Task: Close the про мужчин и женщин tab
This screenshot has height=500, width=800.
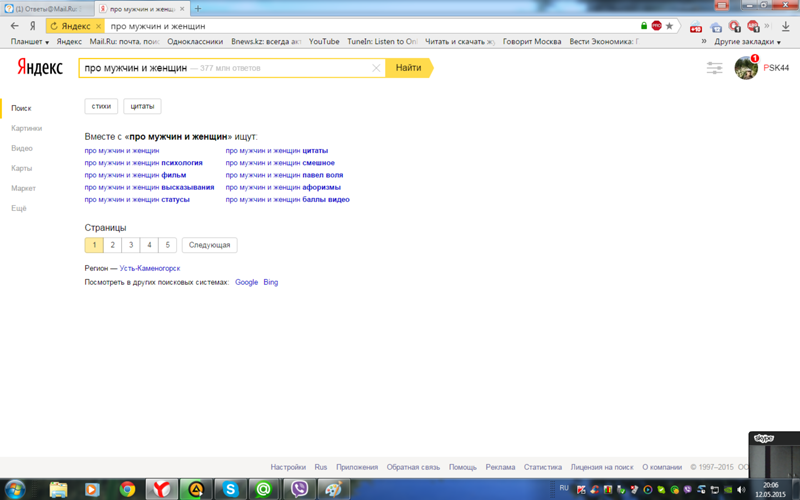Action: [182, 9]
